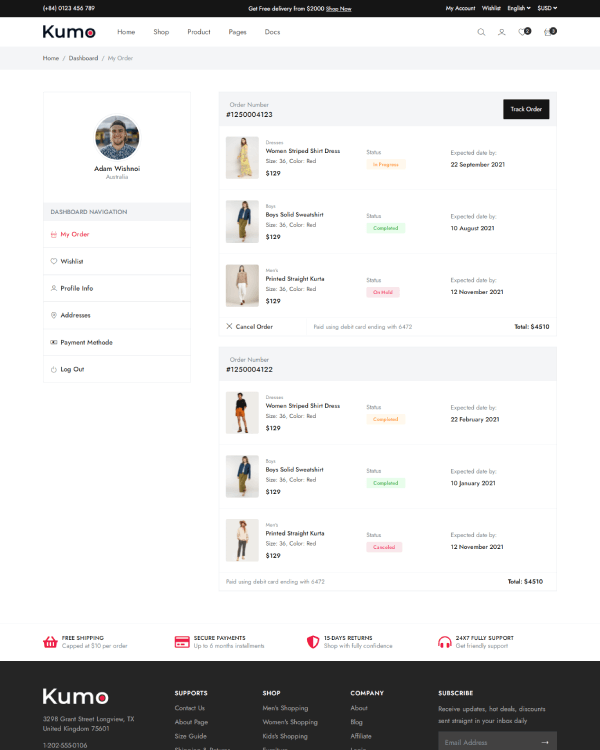
Task: Click the Email Address input field
Action: click(x=488, y=742)
